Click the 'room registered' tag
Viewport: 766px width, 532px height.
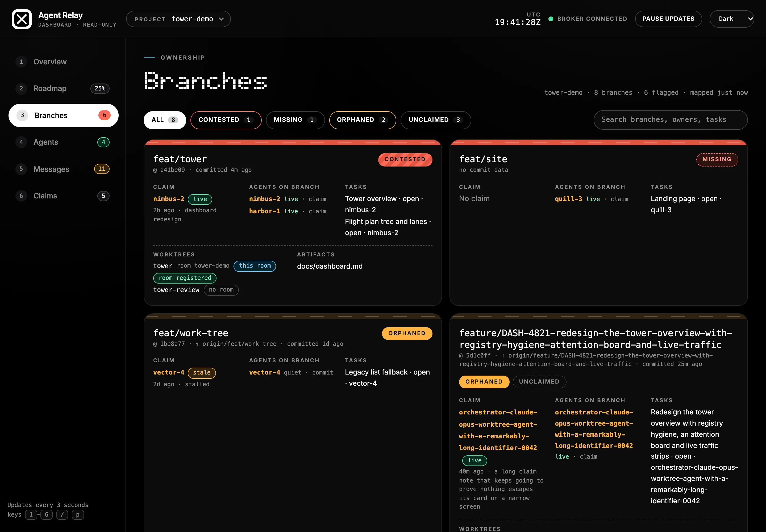coord(185,278)
